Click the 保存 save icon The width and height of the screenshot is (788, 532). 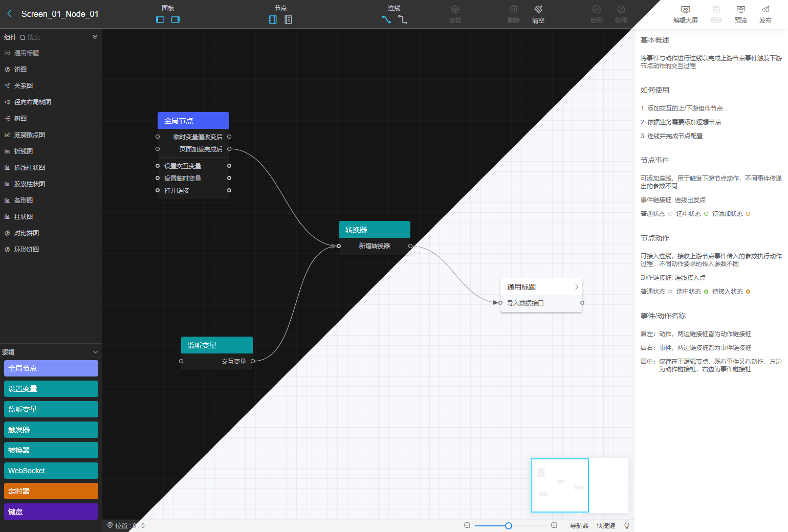click(716, 9)
